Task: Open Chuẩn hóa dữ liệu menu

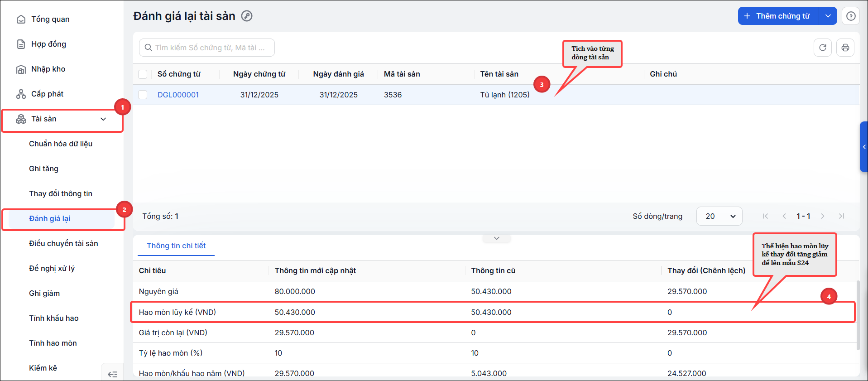Action: pos(61,144)
